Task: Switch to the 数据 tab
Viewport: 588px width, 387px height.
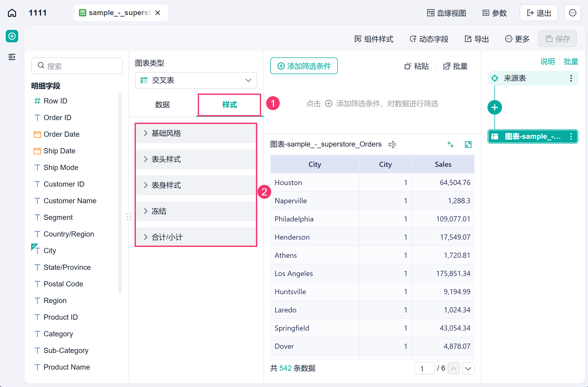Action: pos(162,105)
